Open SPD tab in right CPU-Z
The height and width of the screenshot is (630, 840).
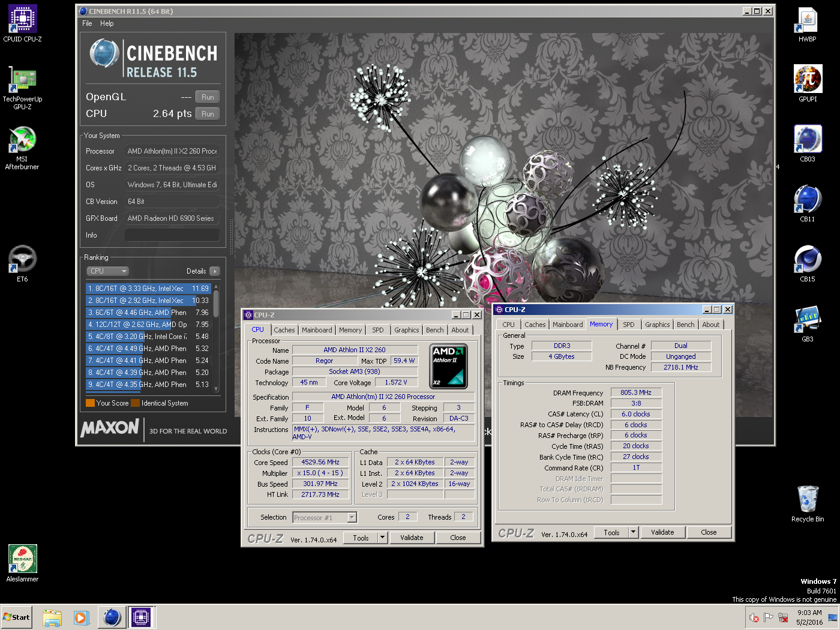pyautogui.click(x=629, y=325)
